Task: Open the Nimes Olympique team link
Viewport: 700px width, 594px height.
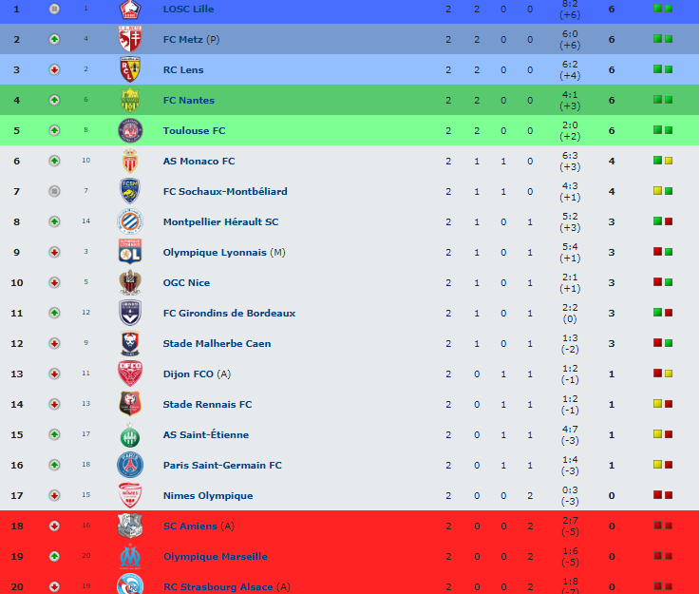Action: pyautogui.click(x=208, y=496)
